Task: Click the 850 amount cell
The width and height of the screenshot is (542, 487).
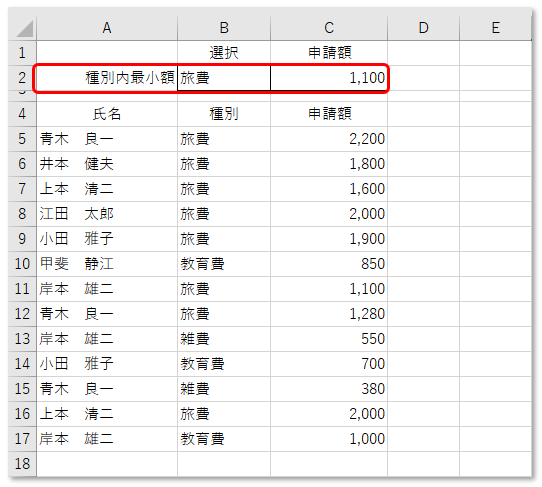Action: tap(329, 264)
